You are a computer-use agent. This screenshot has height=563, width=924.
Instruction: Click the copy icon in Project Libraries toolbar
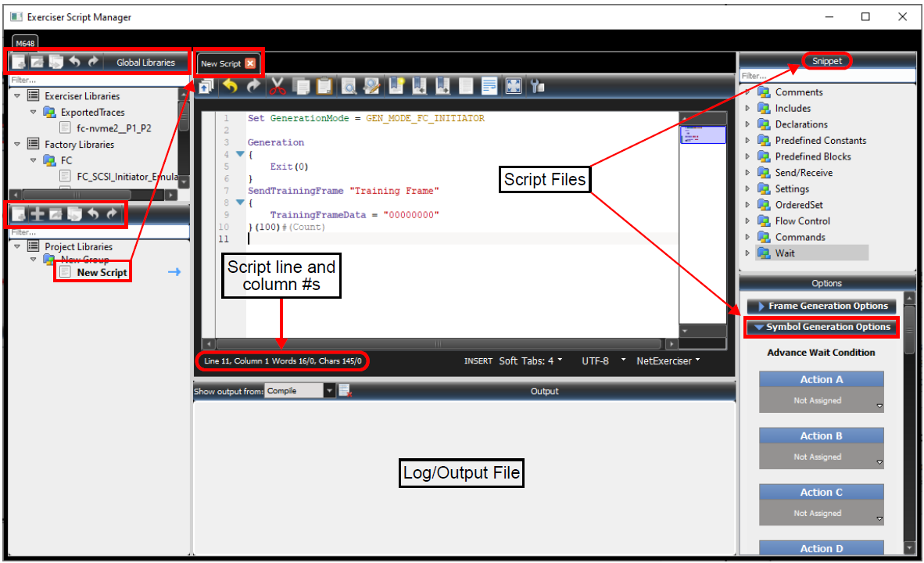(74, 214)
